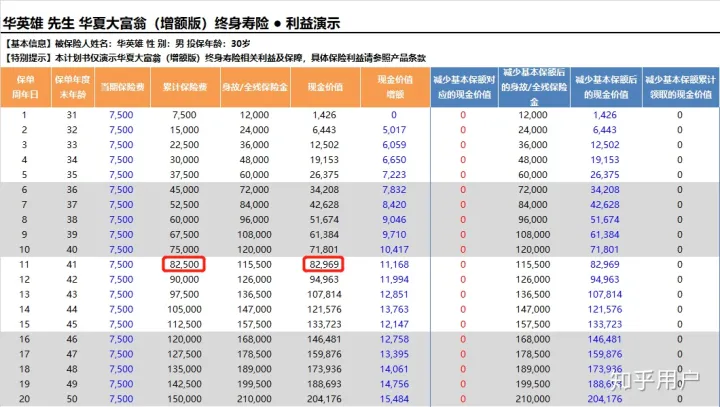The height and width of the screenshot is (407, 720).
Task: Click blue 133,723 in year 15 row
Action: (x=605, y=324)
